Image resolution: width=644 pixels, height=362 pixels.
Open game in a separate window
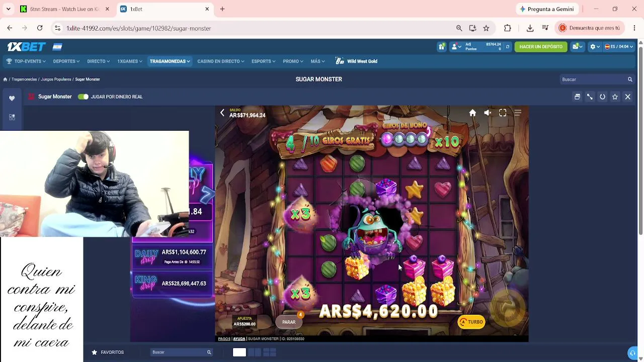click(577, 97)
